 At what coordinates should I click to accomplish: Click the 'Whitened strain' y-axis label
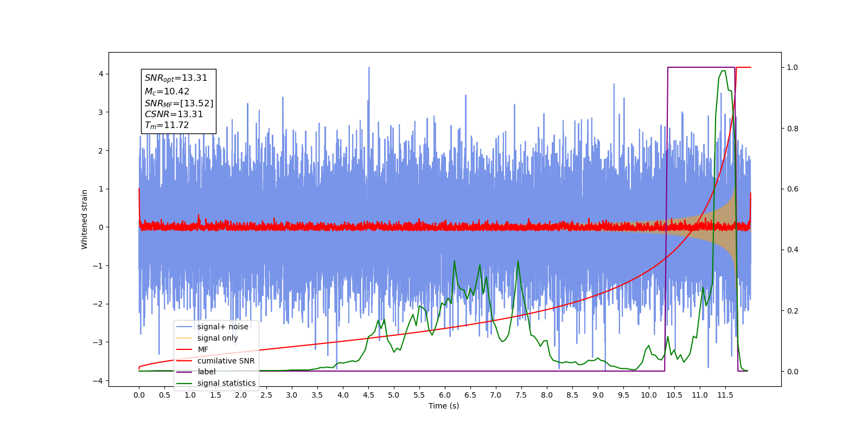(x=85, y=219)
